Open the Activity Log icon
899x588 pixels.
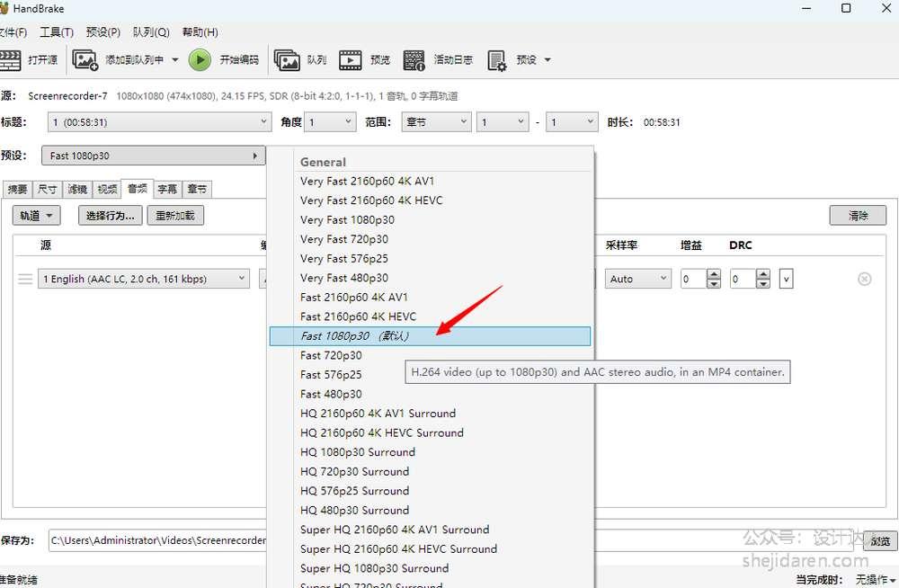click(x=414, y=59)
